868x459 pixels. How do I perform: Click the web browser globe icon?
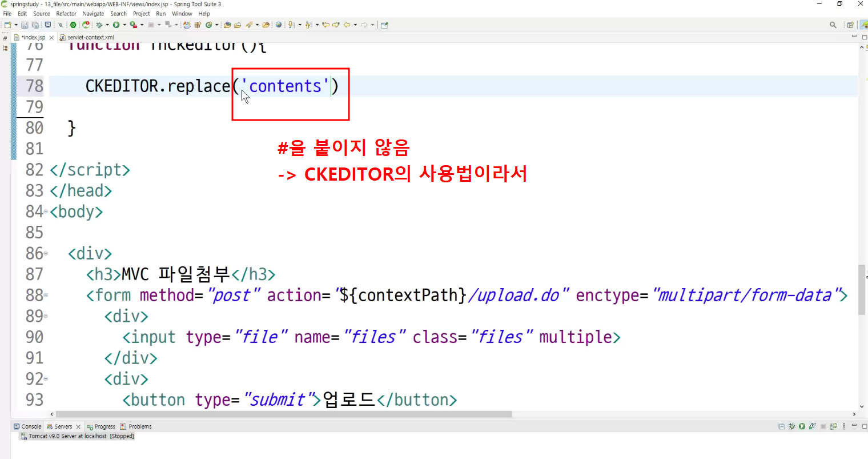(279, 25)
